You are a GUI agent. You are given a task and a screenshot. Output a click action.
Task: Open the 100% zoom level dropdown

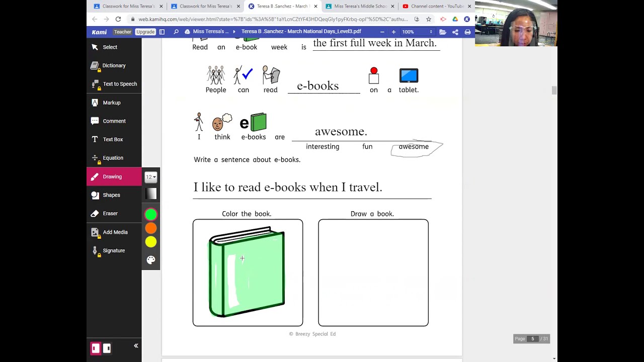coord(417,32)
